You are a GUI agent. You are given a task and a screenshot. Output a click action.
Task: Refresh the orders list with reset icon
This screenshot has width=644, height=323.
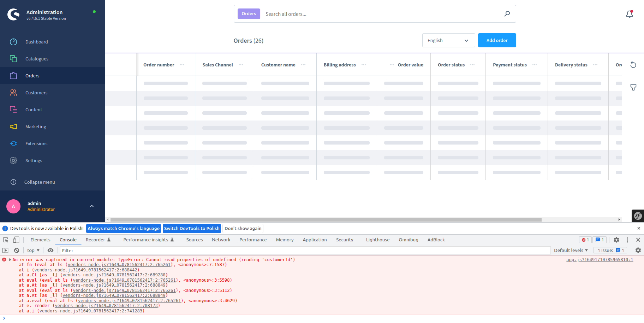click(633, 65)
